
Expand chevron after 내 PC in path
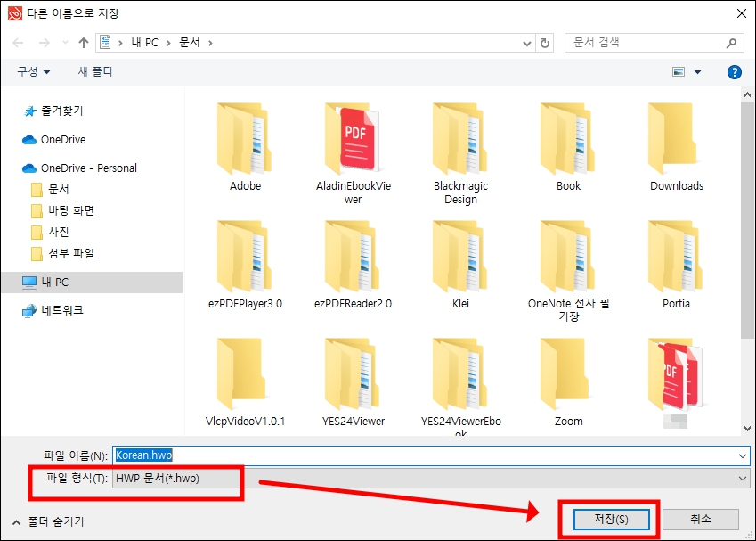pos(168,43)
